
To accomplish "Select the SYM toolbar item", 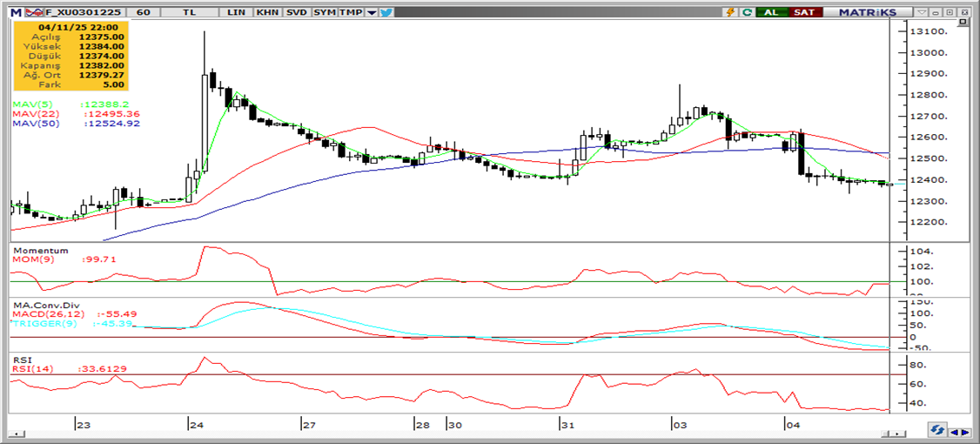I will [325, 12].
